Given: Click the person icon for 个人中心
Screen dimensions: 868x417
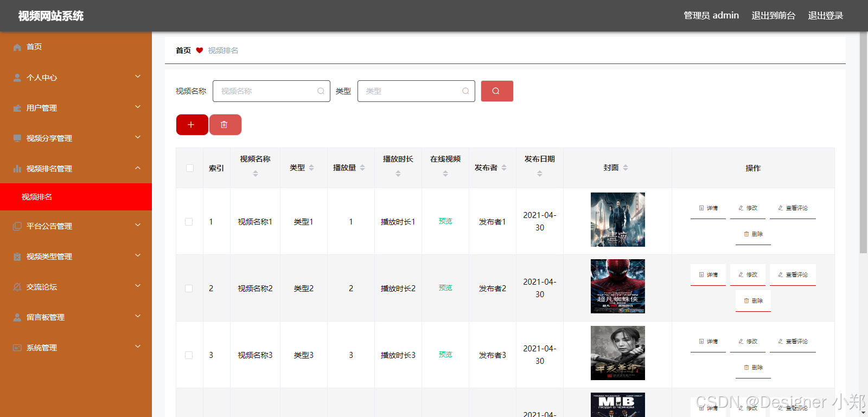Looking at the screenshot, I should [17, 78].
